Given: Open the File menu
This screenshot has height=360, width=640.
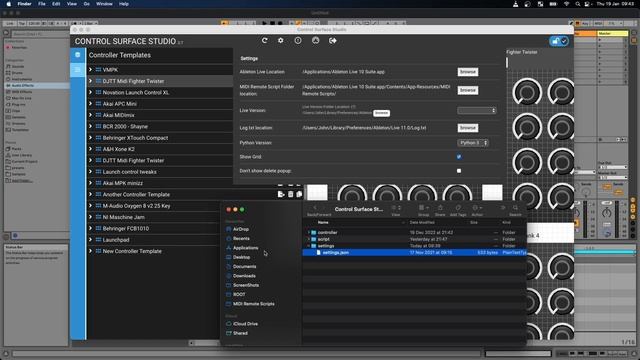Looking at the screenshot, I should click(x=42, y=4).
